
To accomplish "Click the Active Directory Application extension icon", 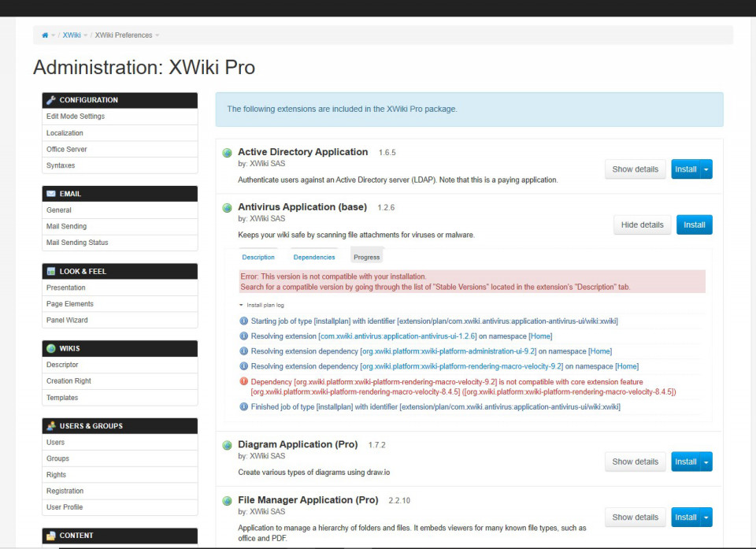I will 227,153.
